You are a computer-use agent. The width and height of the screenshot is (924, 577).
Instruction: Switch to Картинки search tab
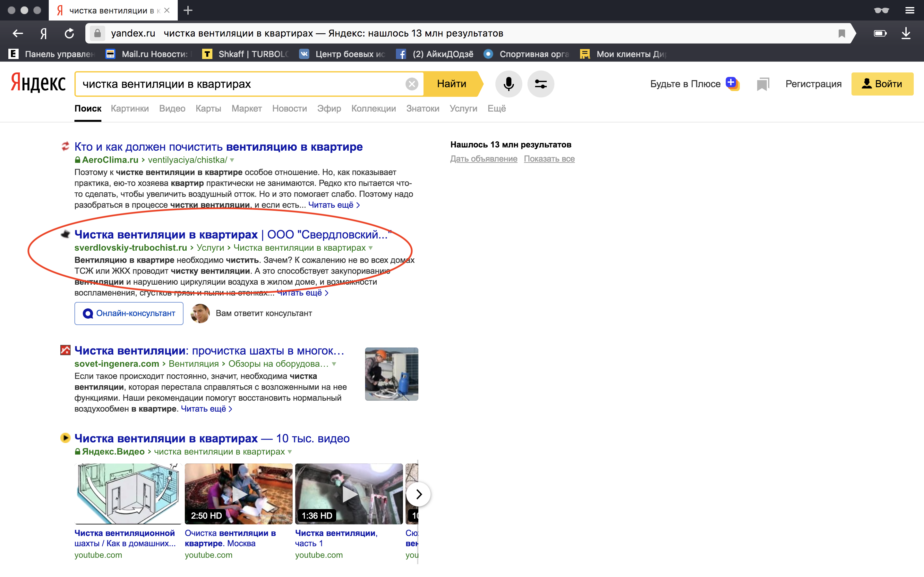pos(129,108)
